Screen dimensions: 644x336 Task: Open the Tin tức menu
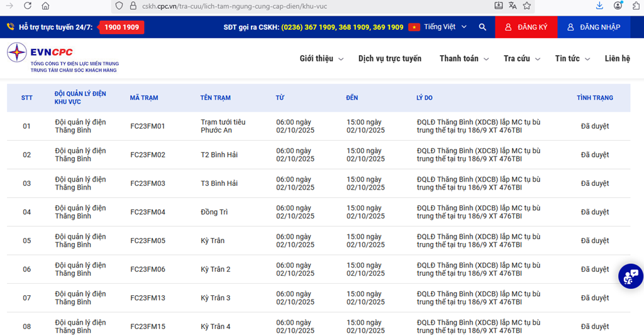(572, 58)
